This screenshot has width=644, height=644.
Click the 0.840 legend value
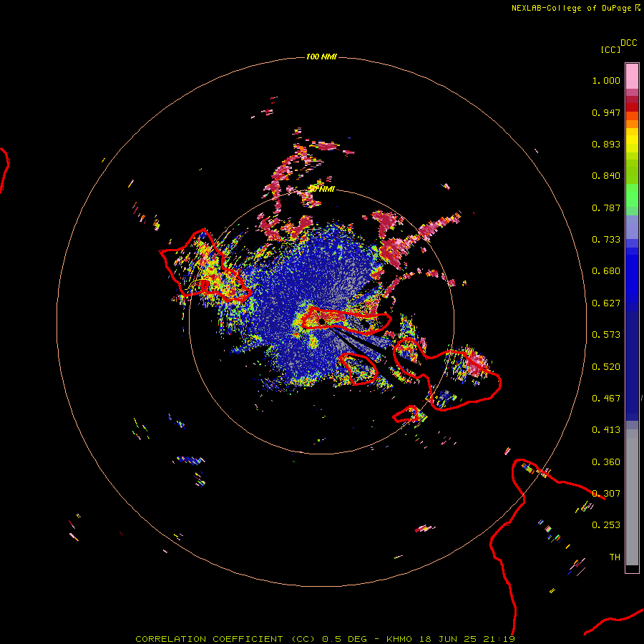click(606, 176)
